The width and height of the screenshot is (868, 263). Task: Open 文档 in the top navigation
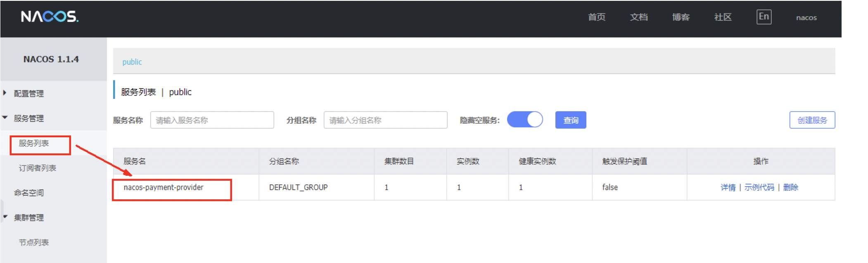pyautogui.click(x=638, y=17)
